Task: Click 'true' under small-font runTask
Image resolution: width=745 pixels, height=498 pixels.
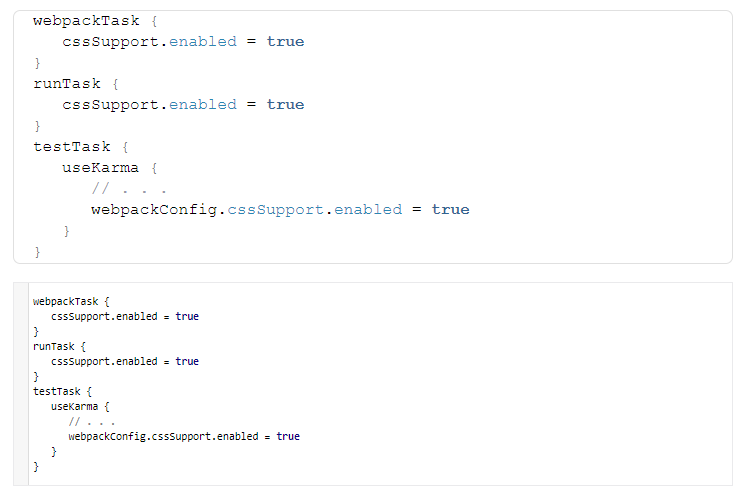Action: coord(187,362)
